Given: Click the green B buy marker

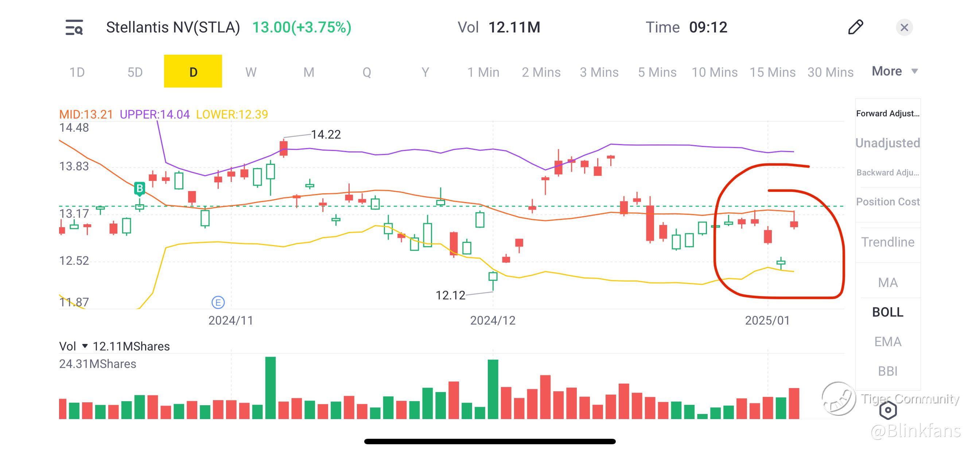Looking at the screenshot, I should 140,188.
